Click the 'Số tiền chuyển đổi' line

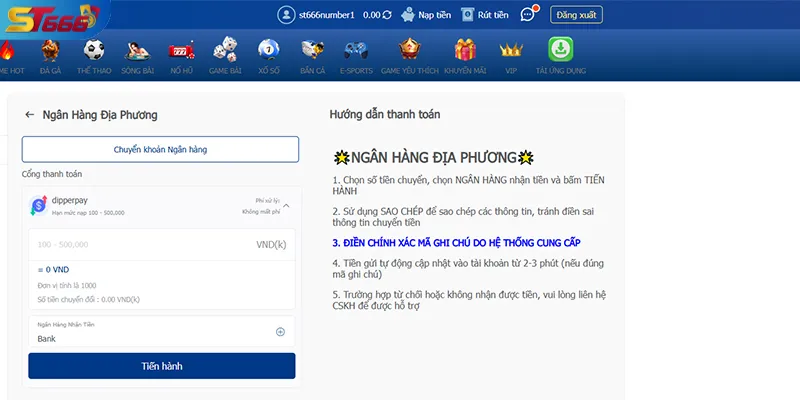coord(88,299)
